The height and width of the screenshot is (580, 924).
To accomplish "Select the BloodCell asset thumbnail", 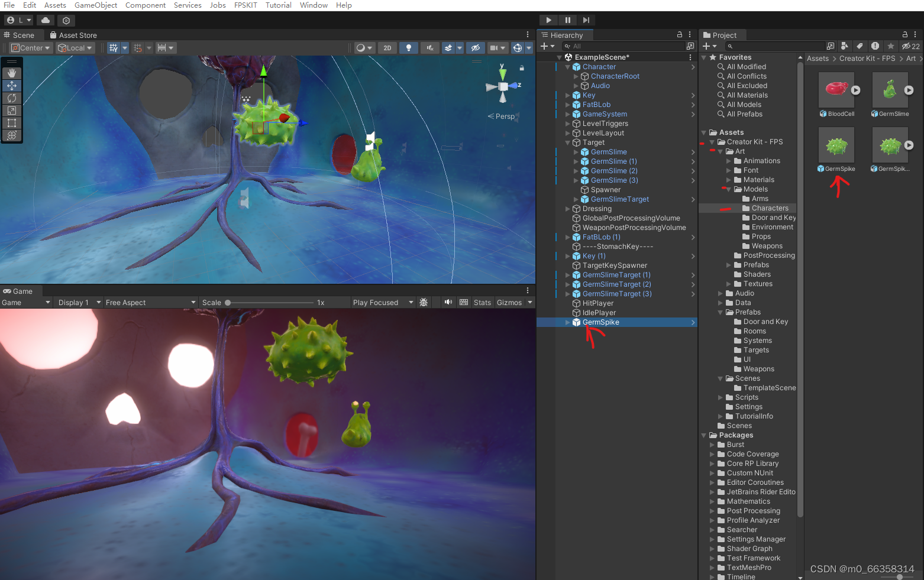I will [x=836, y=90].
